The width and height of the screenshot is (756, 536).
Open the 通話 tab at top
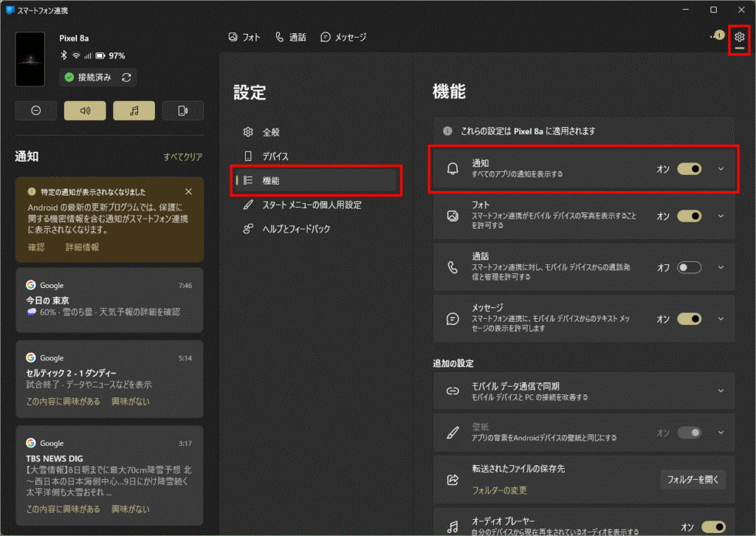click(x=290, y=37)
